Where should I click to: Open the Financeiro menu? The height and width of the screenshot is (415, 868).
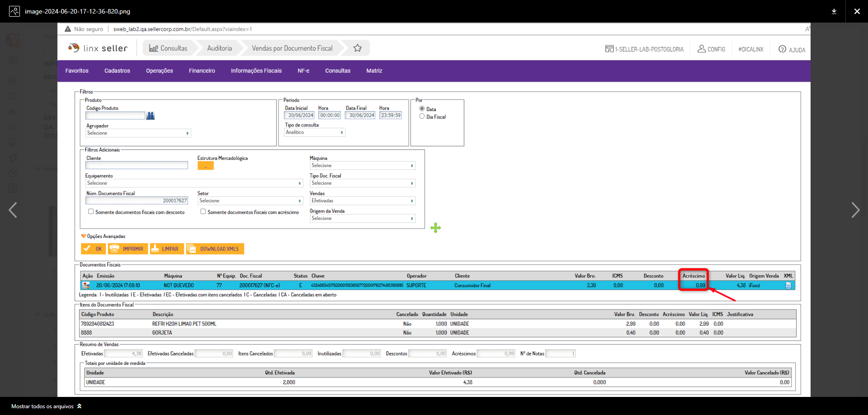pos(202,71)
